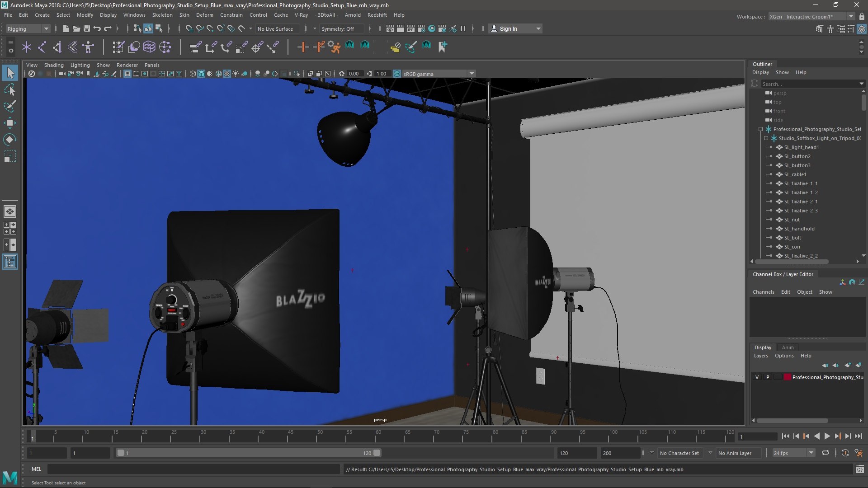Click the HumanIK running figure icon

point(334,47)
